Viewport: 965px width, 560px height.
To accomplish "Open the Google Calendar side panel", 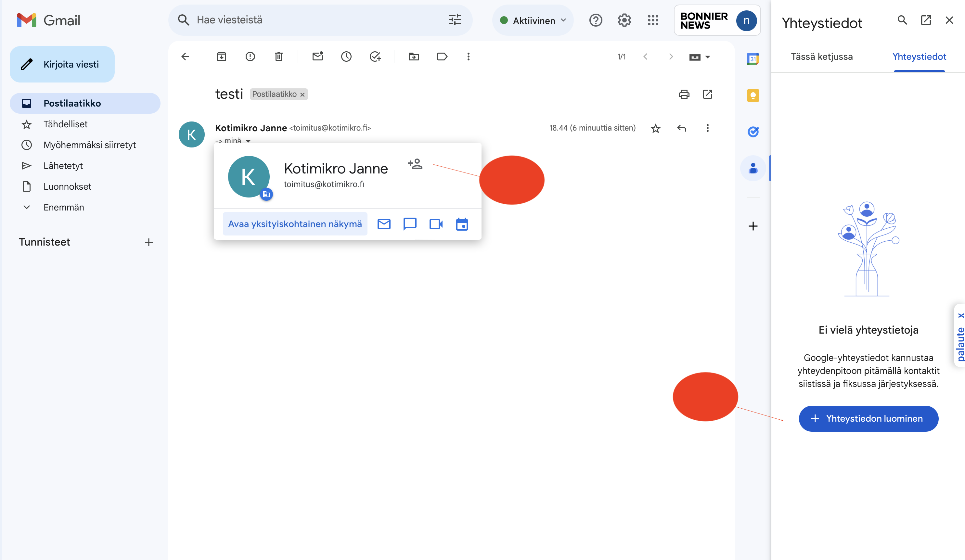I will tap(753, 59).
